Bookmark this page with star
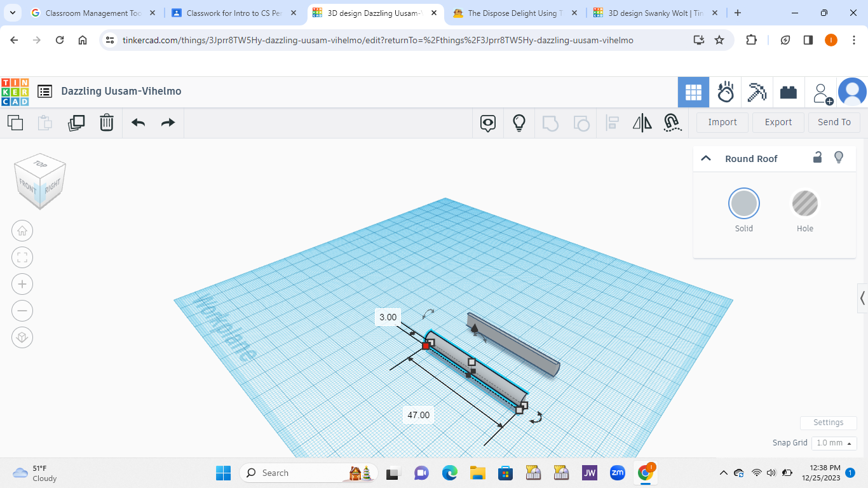868x488 pixels. [x=719, y=40]
